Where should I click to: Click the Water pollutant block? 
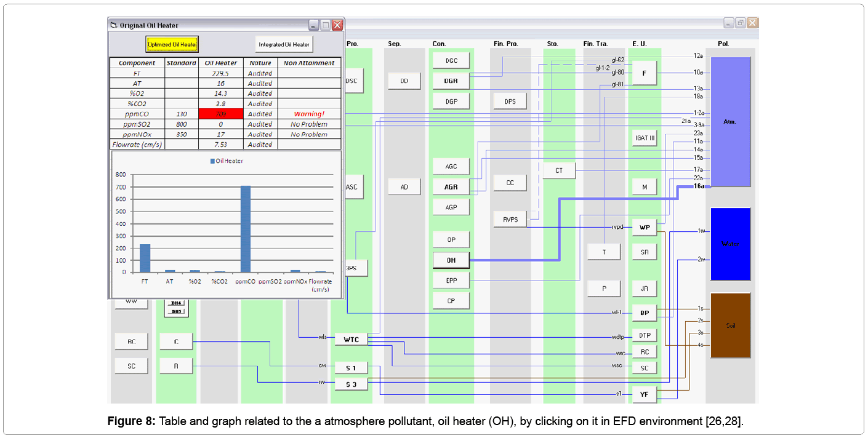point(731,244)
